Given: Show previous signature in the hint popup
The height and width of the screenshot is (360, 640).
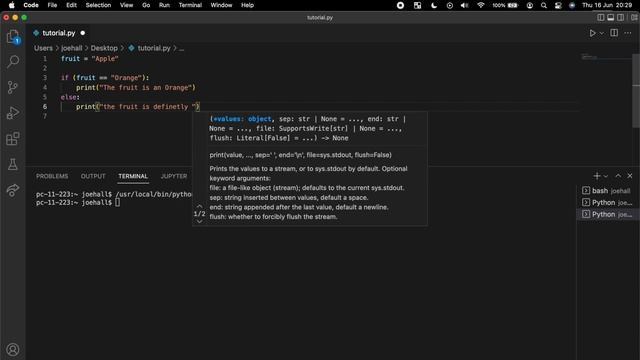Looking at the screenshot, I should pyautogui.click(x=199, y=206).
